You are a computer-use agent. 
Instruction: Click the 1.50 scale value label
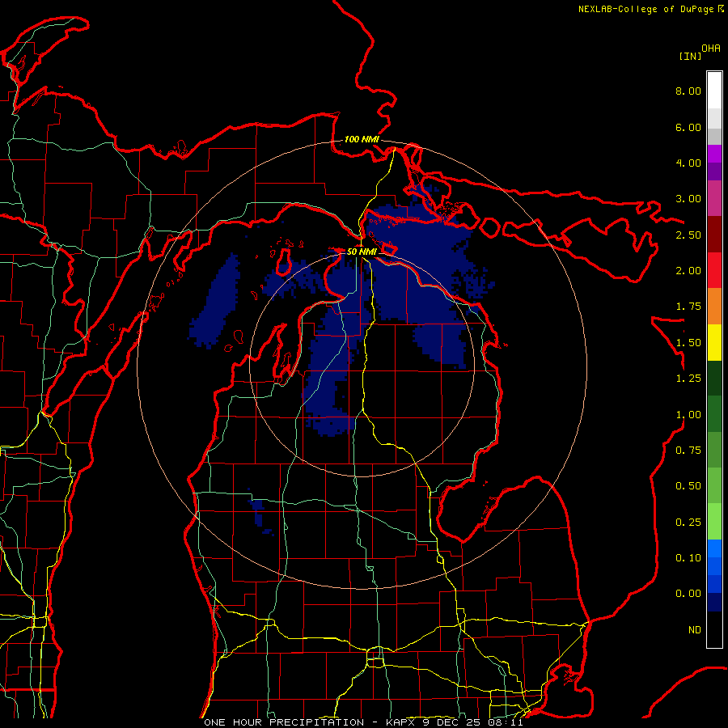(688, 343)
